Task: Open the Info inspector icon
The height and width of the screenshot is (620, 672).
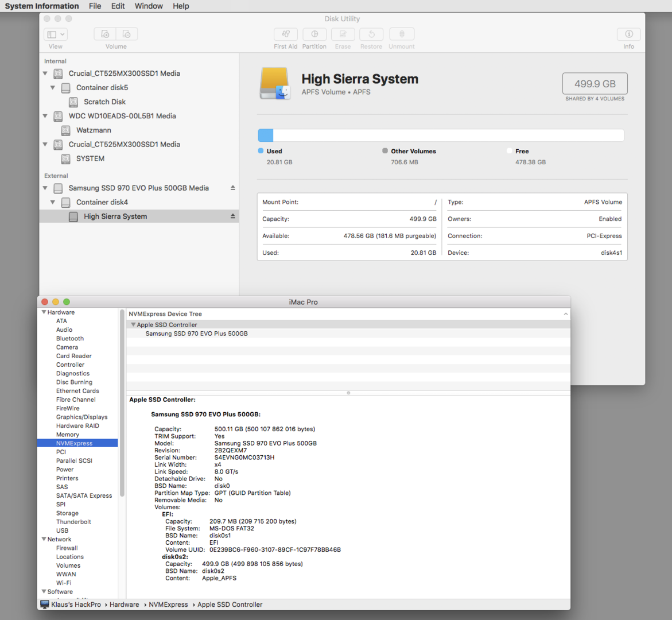Action: (628, 34)
